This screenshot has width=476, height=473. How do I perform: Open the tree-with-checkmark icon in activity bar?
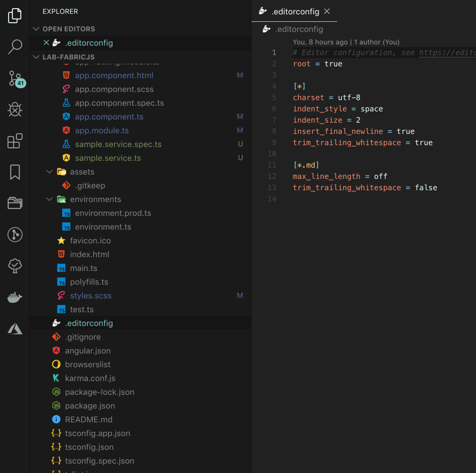point(15,266)
